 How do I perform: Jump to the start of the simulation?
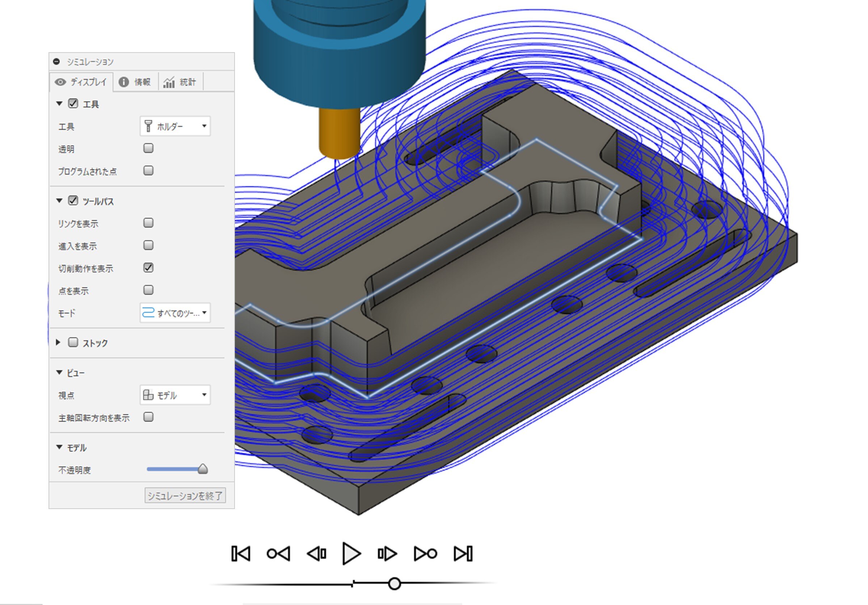coord(241,554)
